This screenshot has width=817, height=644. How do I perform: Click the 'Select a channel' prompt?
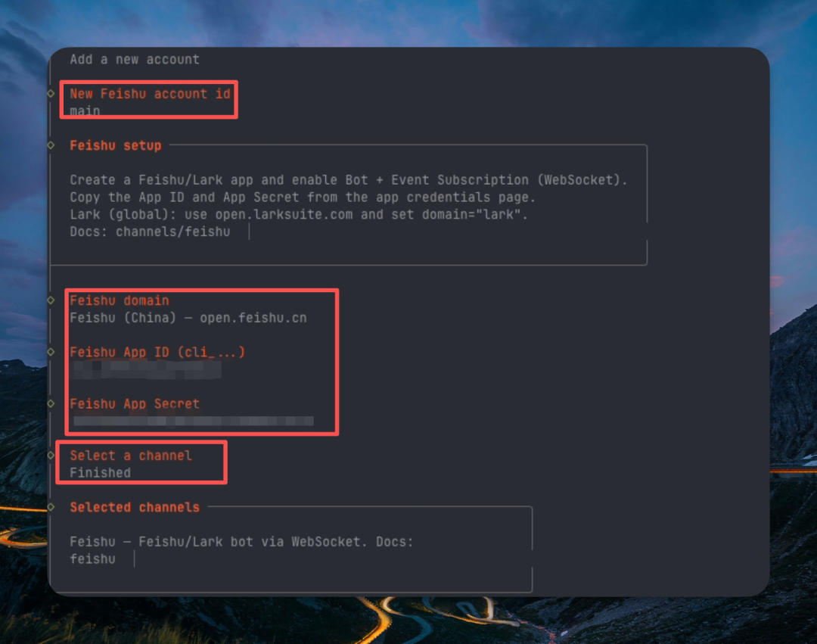point(131,456)
